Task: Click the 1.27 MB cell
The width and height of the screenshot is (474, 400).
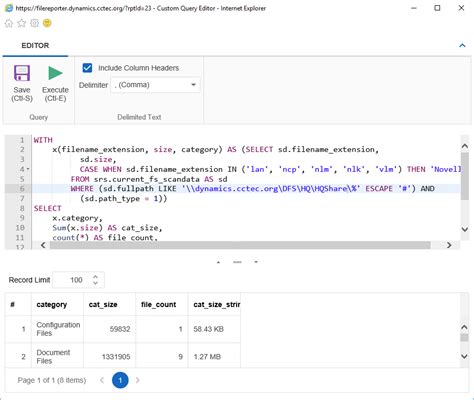Action: click(214, 356)
